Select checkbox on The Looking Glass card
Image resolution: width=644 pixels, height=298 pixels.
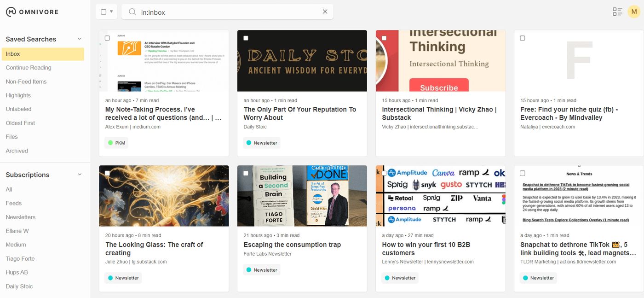[107, 173]
